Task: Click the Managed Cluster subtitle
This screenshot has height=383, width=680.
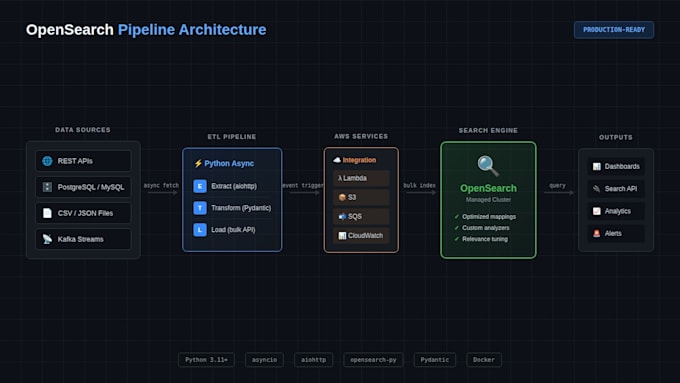Action: tap(488, 200)
